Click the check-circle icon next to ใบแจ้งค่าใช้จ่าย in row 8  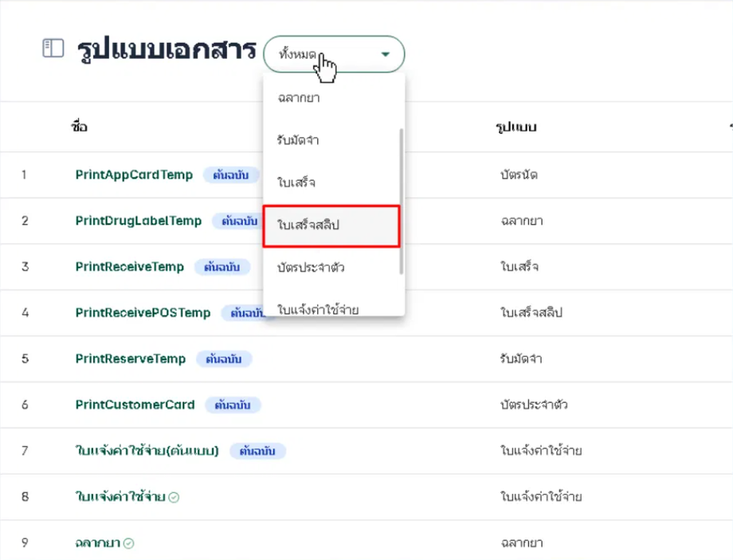[174, 497]
